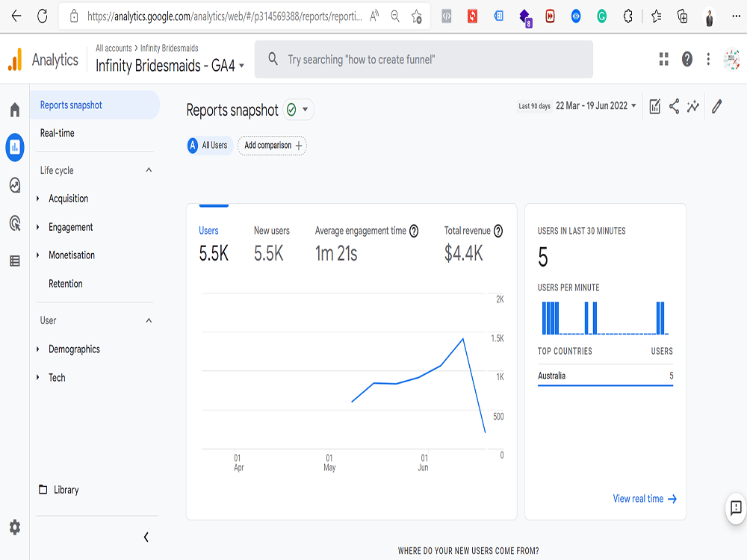Collapse the report navigation sidebar chevron
This screenshot has width=747, height=560.
pyautogui.click(x=146, y=537)
